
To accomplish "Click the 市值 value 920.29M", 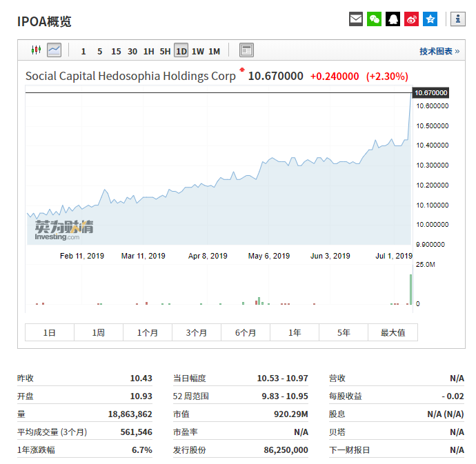I will click(291, 414).
